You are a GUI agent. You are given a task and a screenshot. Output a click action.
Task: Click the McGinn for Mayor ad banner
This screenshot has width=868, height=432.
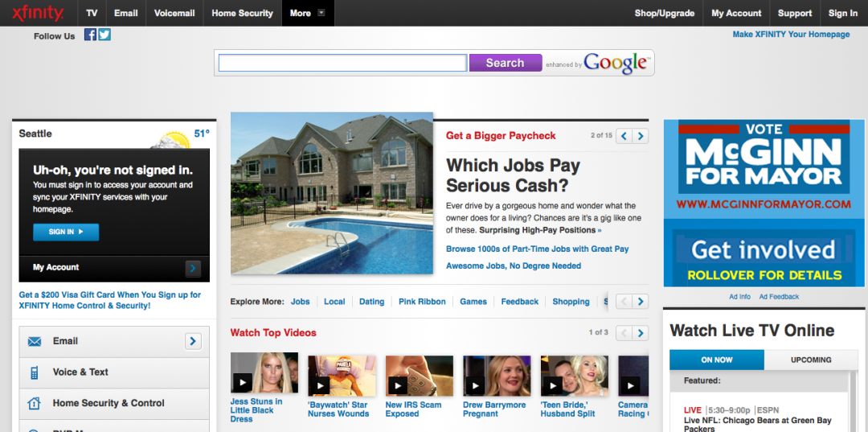click(x=764, y=204)
